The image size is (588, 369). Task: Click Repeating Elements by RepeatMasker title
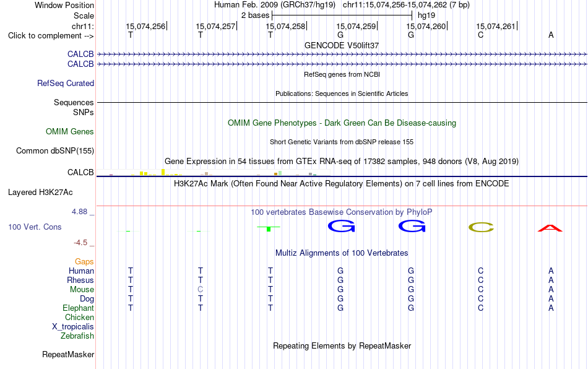pyautogui.click(x=342, y=345)
